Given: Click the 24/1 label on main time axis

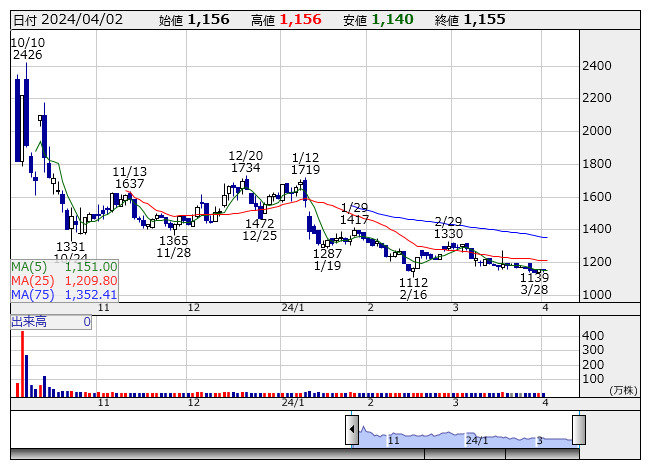Looking at the screenshot, I should [293, 309].
